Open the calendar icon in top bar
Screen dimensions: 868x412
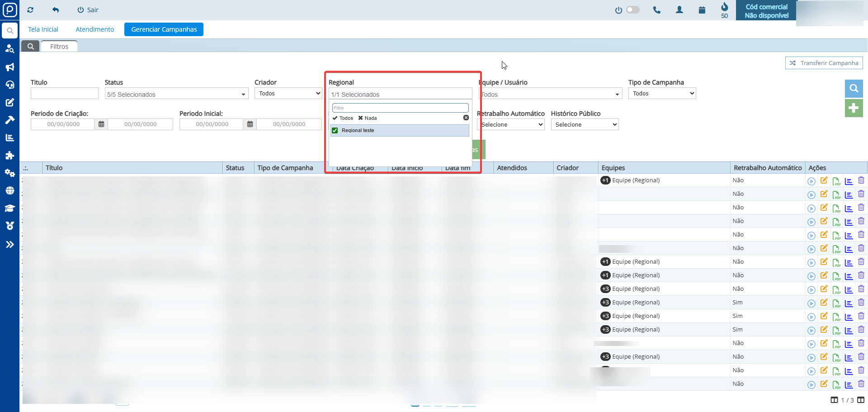click(702, 10)
